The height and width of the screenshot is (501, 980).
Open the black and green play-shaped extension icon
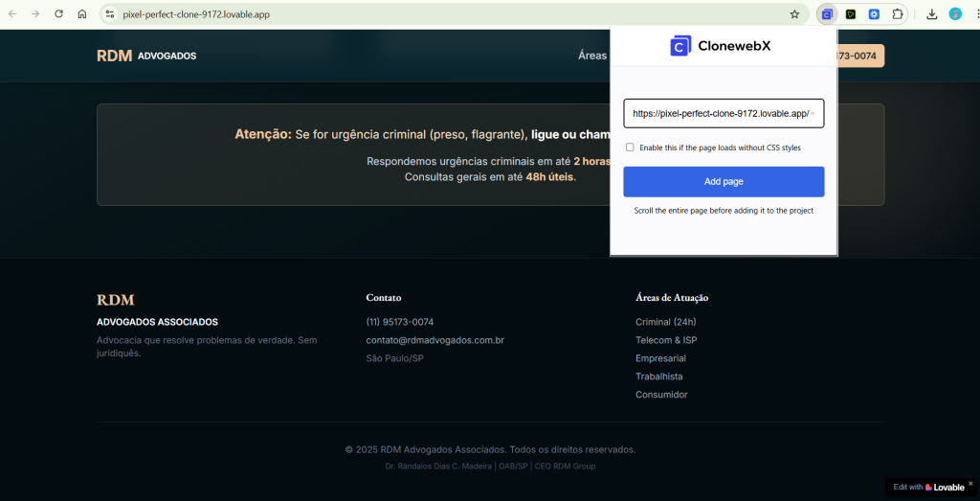click(851, 13)
